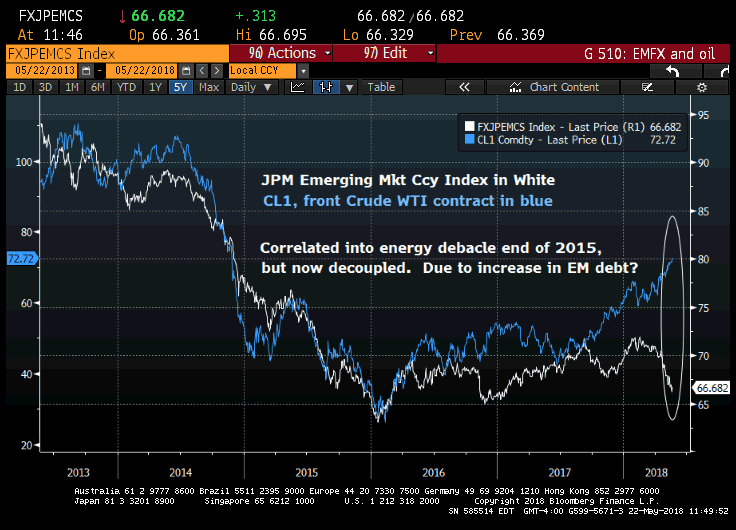736x530 pixels.
Task: Click the 'CL1, front Crude WTI' annotation
Action: point(407,201)
